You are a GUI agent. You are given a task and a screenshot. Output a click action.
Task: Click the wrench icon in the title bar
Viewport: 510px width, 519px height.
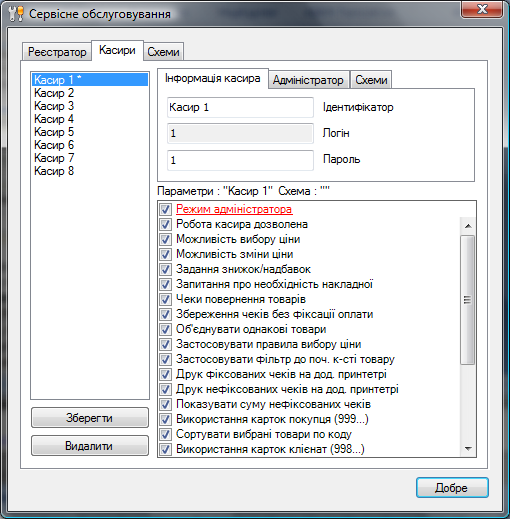[16, 14]
